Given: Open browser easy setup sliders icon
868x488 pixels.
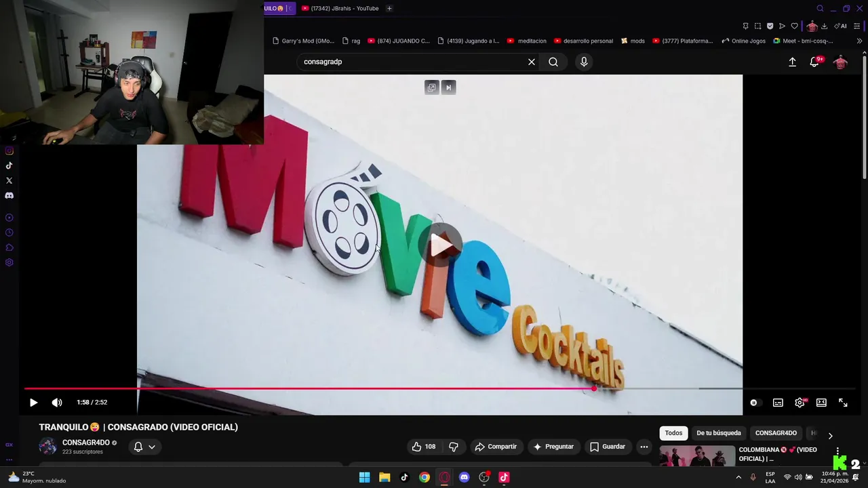Looking at the screenshot, I should 857,26.
